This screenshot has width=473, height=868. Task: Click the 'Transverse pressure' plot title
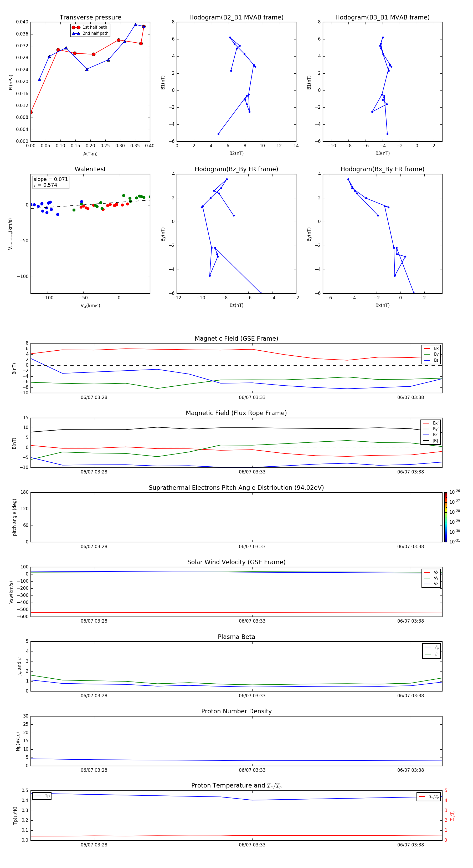pos(90,18)
